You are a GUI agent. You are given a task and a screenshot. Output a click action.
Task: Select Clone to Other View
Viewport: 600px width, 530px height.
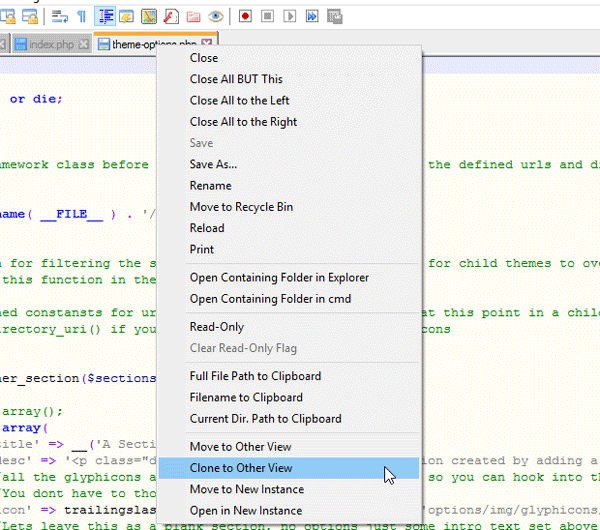click(x=241, y=468)
